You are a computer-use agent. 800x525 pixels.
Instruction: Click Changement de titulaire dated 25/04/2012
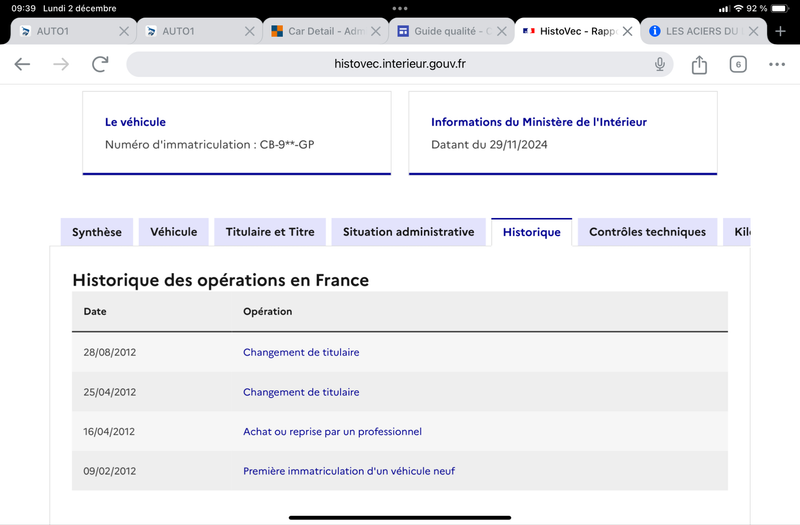[301, 392]
